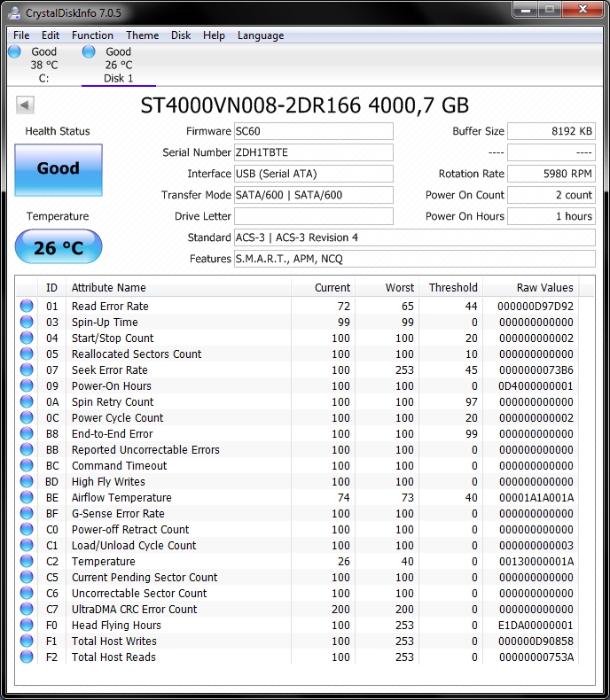Click status orb for Power-off Retract Count
Image resolution: width=610 pixels, height=700 pixels.
pyautogui.click(x=27, y=530)
